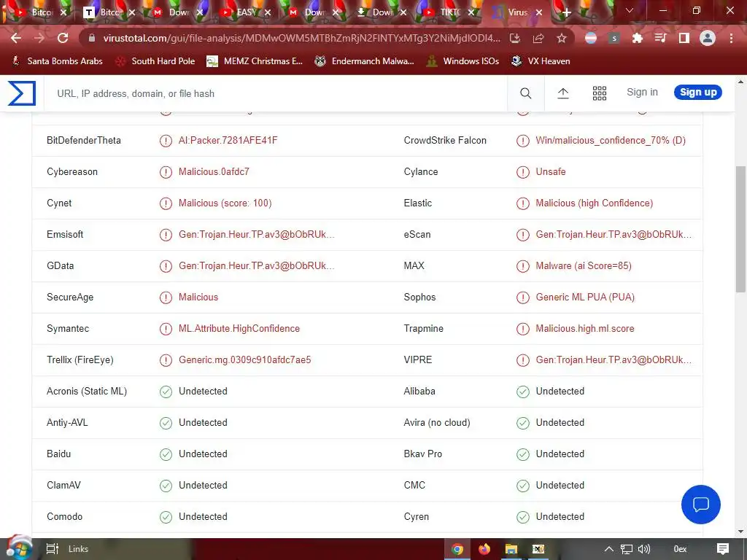Click the ML.Attribute.HighConfidence Symantec result
Image resolution: width=747 pixels, height=560 pixels.
point(239,329)
